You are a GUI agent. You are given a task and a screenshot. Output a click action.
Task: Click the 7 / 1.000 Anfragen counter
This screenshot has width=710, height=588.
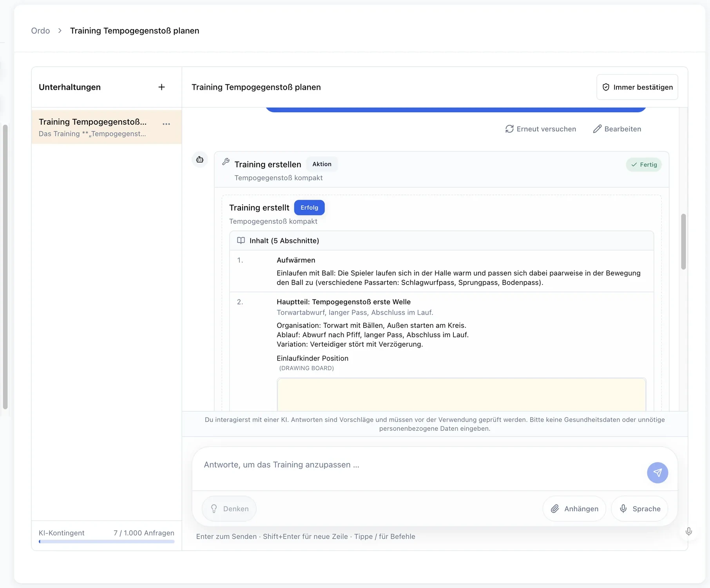click(x=144, y=533)
